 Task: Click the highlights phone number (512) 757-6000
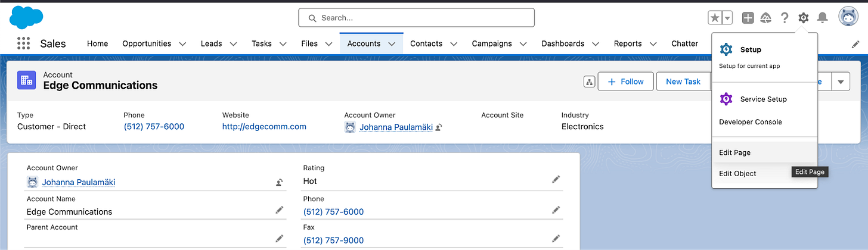click(154, 126)
